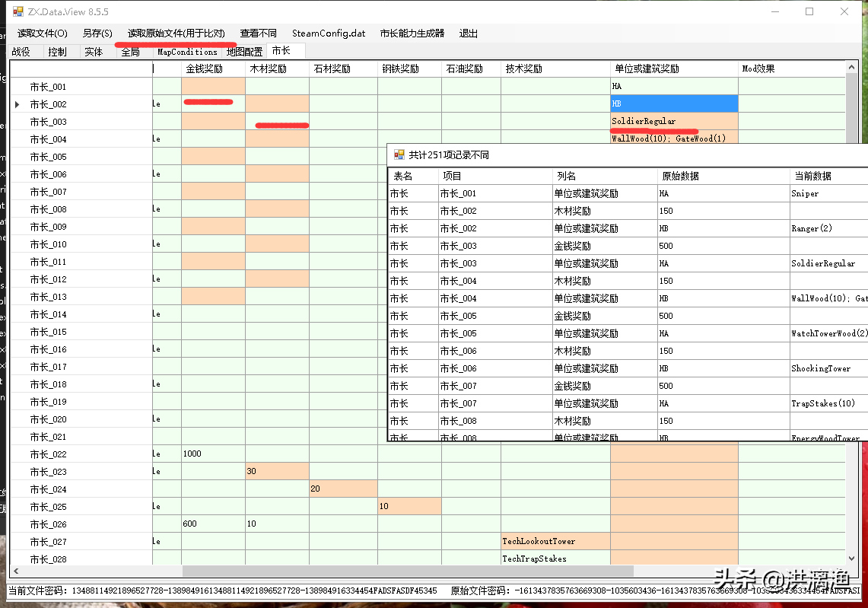Open the 市长能力生成器 generator
This screenshot has width=868, height=608.
tap(412, 33)
